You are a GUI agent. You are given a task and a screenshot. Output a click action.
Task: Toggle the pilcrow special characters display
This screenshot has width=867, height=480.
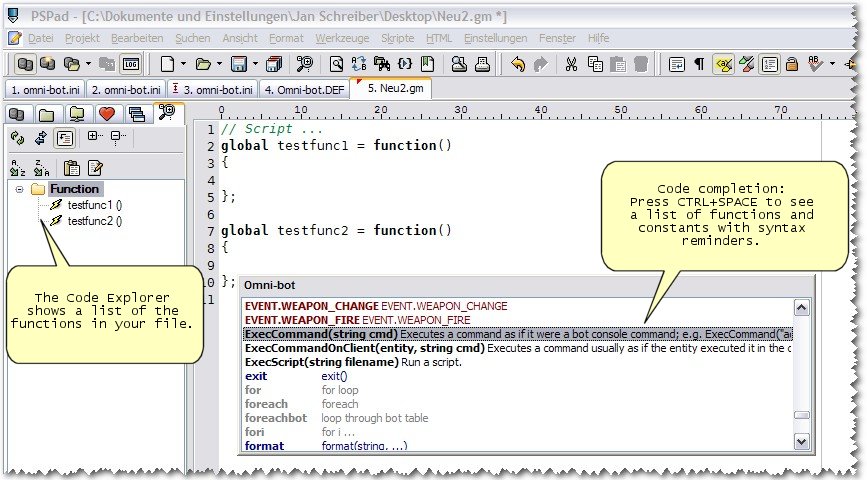coord(699,64)
